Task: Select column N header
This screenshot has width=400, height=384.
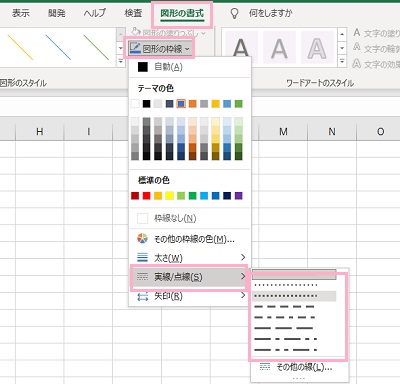Action: click(x=332, y=132)
